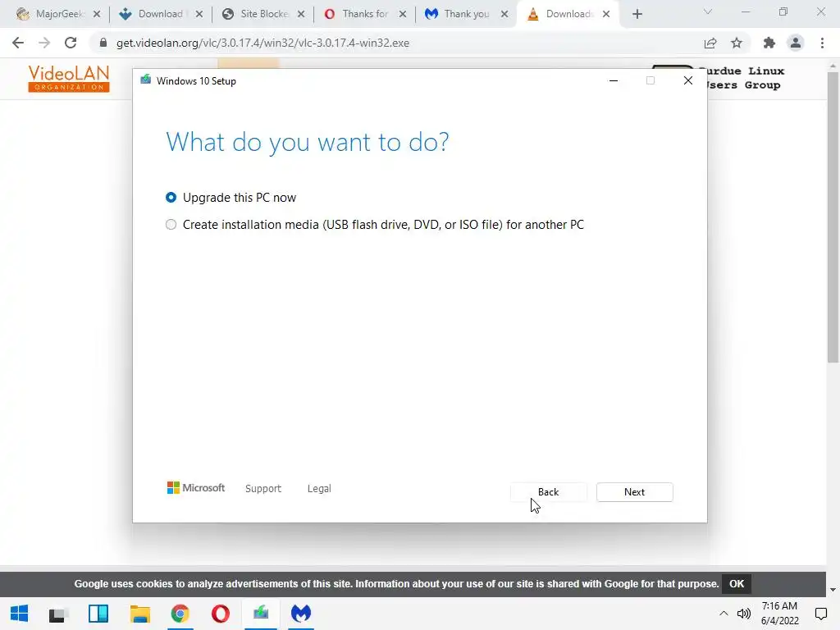Open the notification center icon
Screen dimensions: 840x630
coord(820,614)
